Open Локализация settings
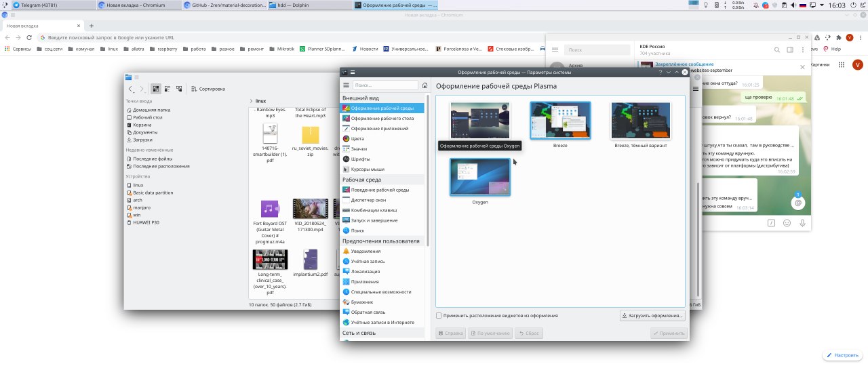Screen dimensions: 868x366 [383, 271]
